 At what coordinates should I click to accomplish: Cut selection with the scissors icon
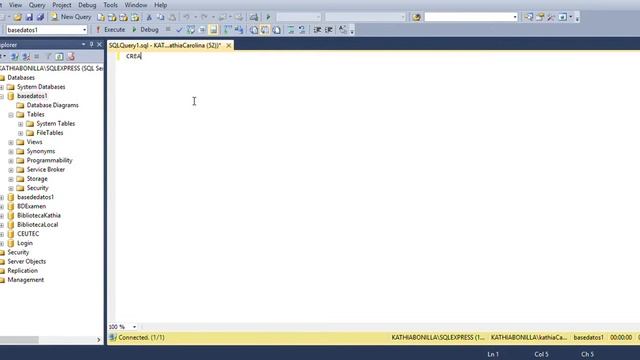(149, 17)
